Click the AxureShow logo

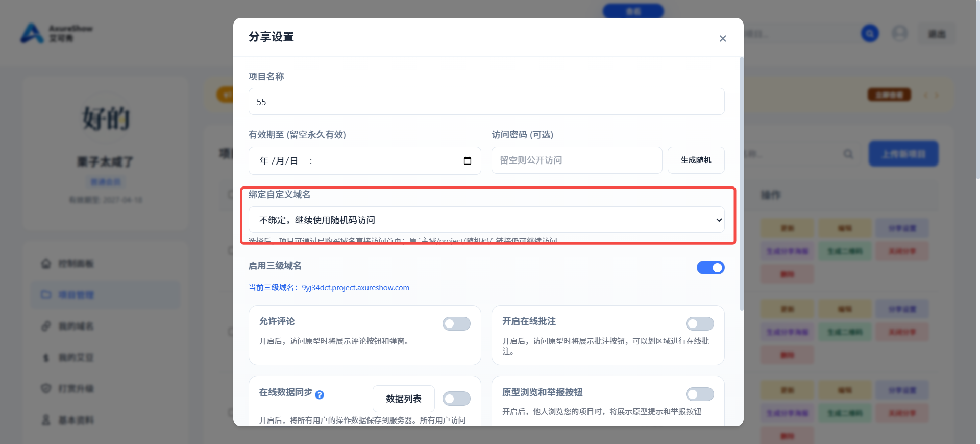pyautogui.click(x=56, y=34)
